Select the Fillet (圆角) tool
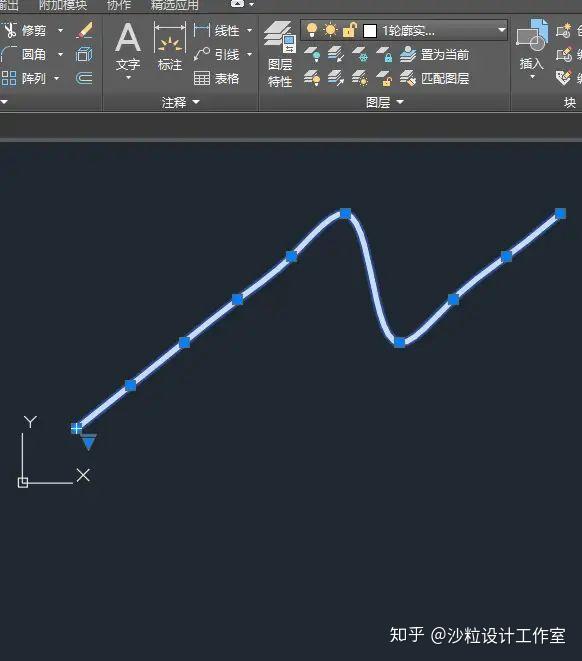The image size is (582, 661). (24, 54)
